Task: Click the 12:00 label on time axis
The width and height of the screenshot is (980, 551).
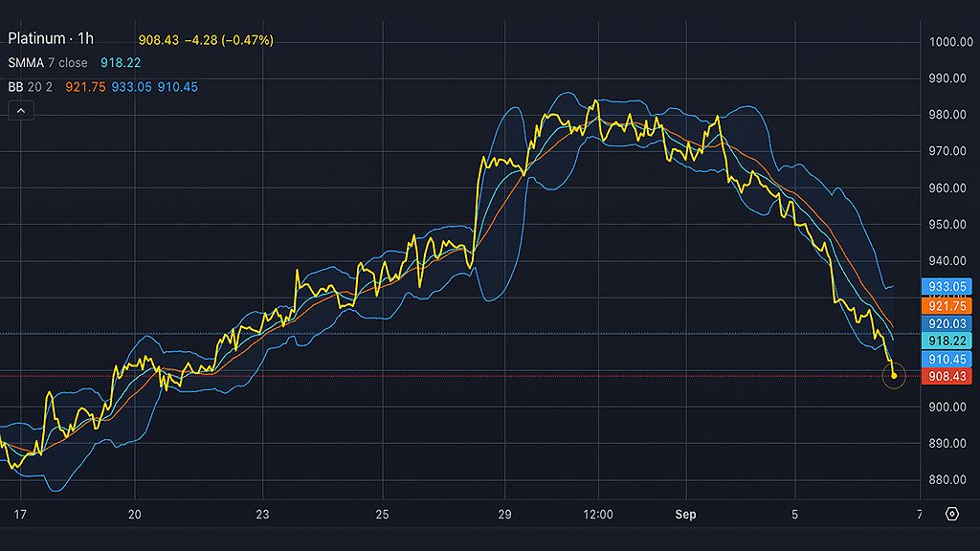Action: click(x=598, y=515)
